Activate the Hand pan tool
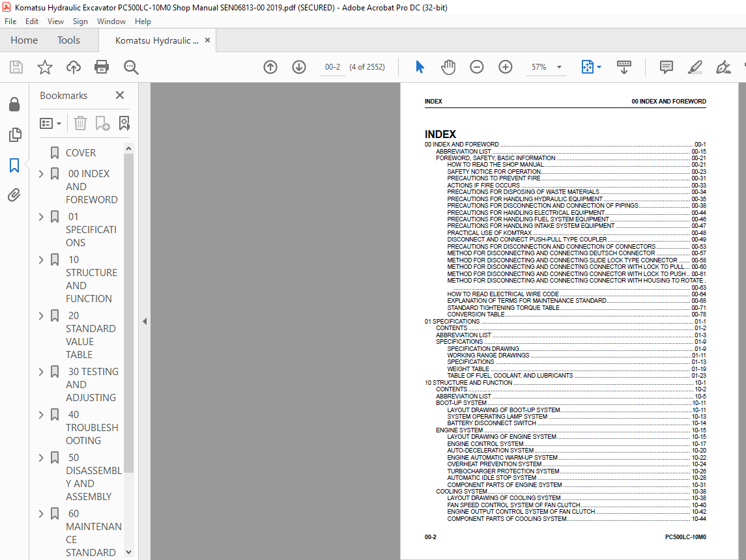This screenshot has height=560, width=746. coord(448,67)
